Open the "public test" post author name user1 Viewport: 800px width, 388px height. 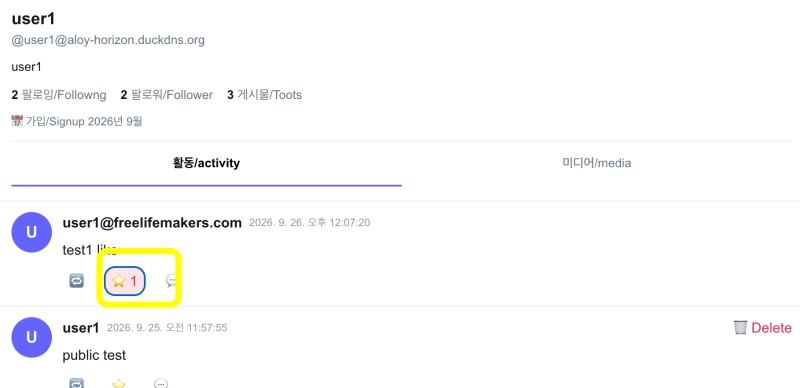point(81,328)
